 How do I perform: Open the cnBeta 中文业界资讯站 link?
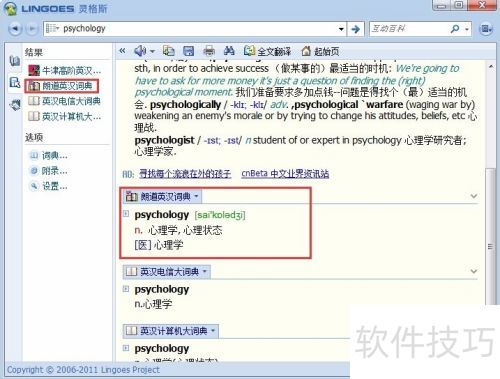pos(285,174)
